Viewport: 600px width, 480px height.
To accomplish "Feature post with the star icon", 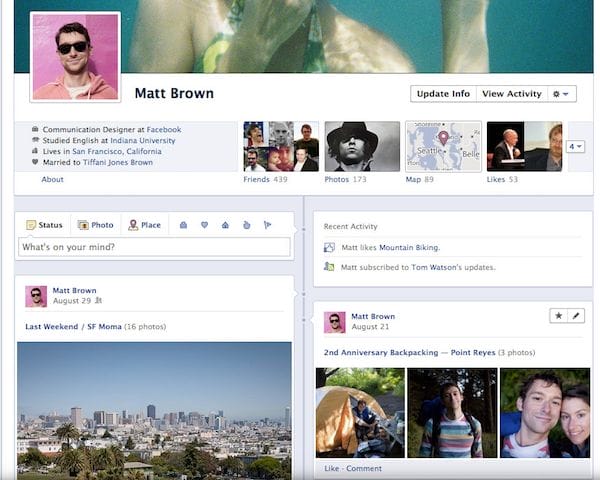I will click(559, 316).
